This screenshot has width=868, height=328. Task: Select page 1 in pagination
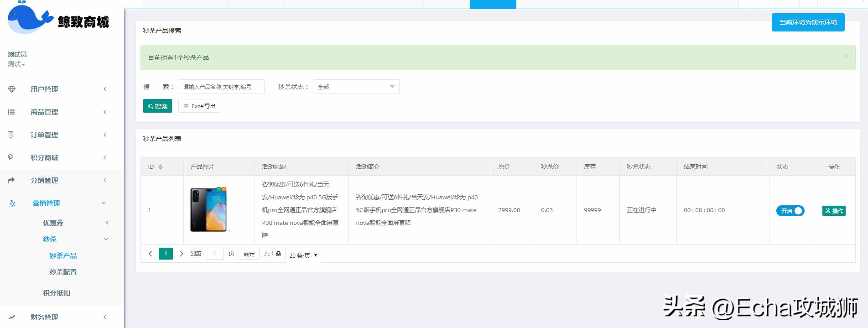[166, 254]
